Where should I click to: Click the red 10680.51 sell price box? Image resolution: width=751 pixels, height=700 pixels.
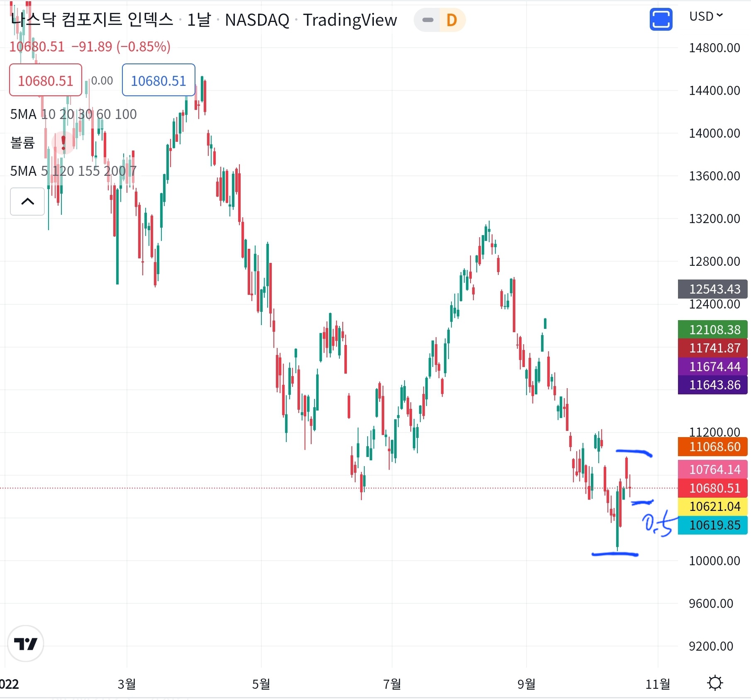point(46,80)
